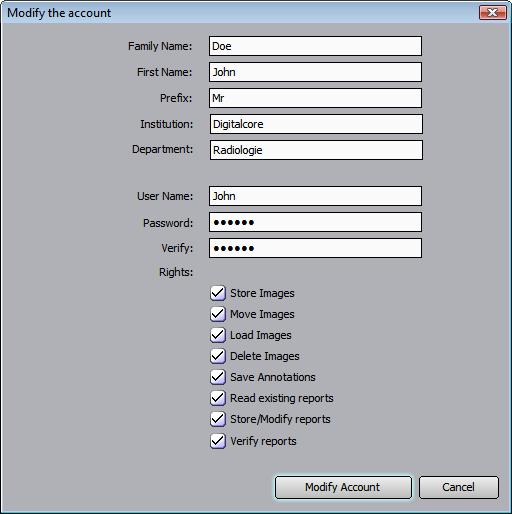Viewport: 512px width, 514px height.
Task: Uncheck the Delete Images checkbox
Action: (218, 356)
